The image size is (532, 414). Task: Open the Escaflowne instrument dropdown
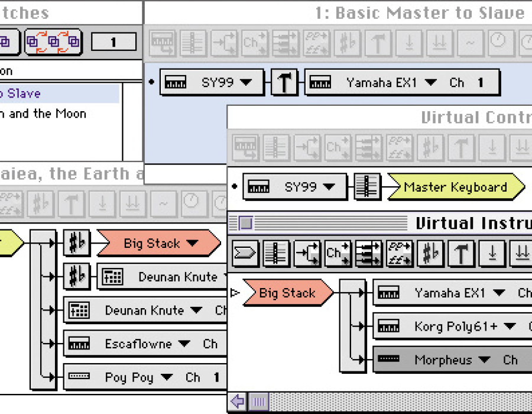tap(184, 344)
